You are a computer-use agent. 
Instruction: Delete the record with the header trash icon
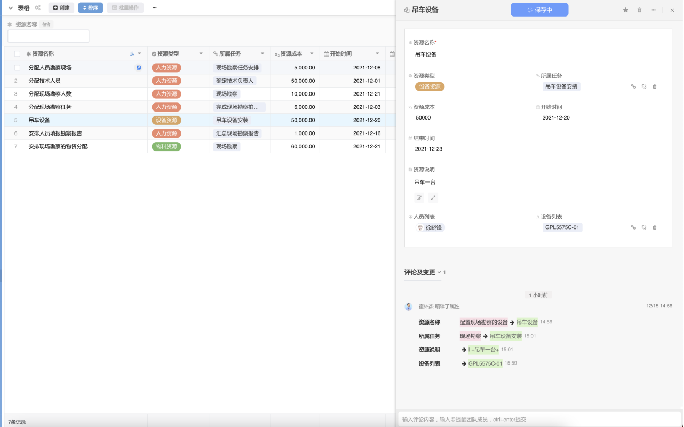click(x=640, y=10)
